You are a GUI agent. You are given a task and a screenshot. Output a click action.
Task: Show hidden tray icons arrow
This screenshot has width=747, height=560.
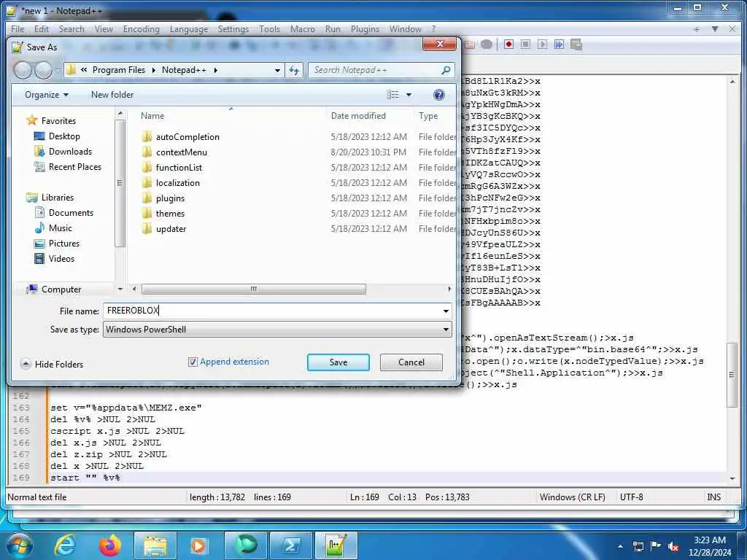620,546
